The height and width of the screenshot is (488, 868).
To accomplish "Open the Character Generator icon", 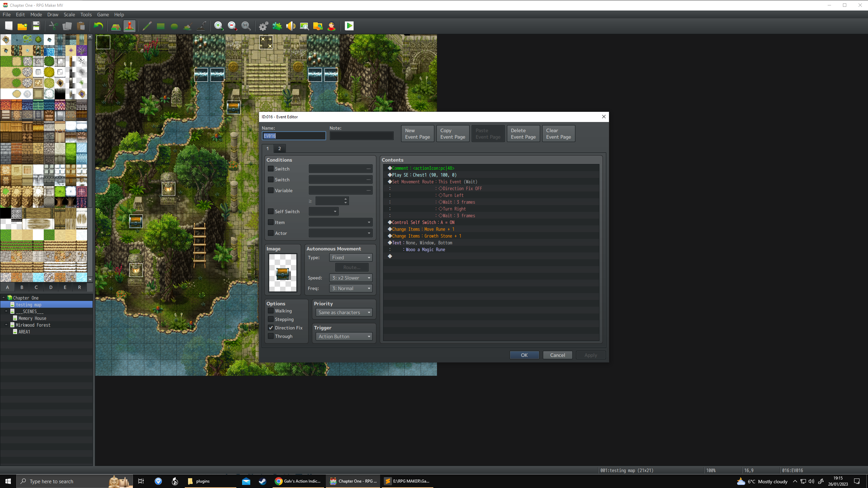I will click(x=331, y=26).
